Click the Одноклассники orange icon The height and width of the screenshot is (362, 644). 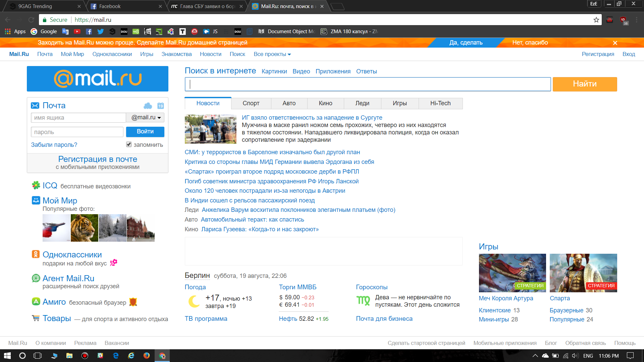click(x=36, y=254)
